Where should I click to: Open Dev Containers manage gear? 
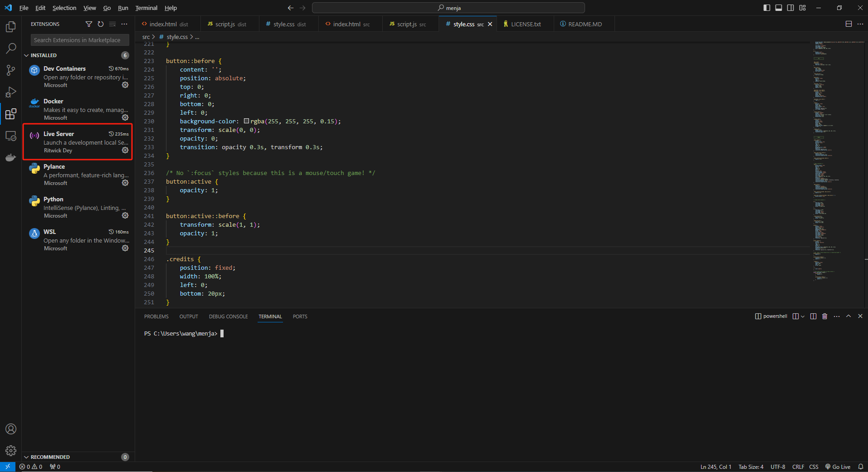pyautogui.click(x=125, y=85)
